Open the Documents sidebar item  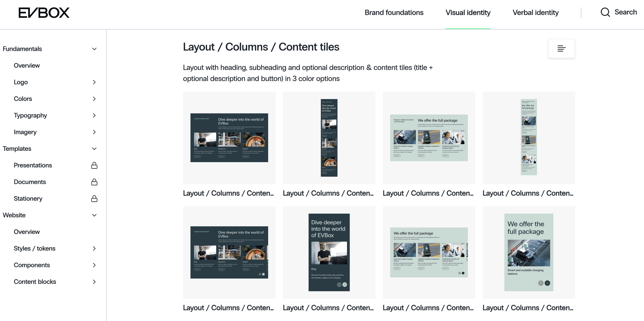[30, 182]
